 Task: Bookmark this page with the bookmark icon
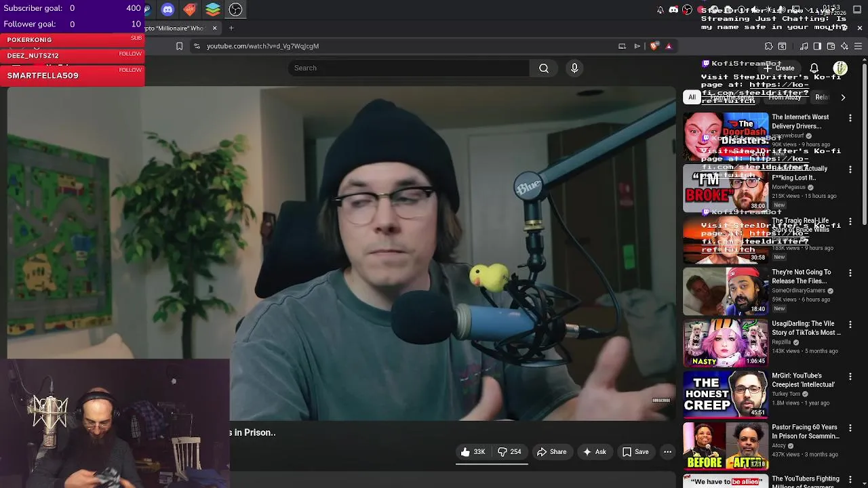[179, 46]
